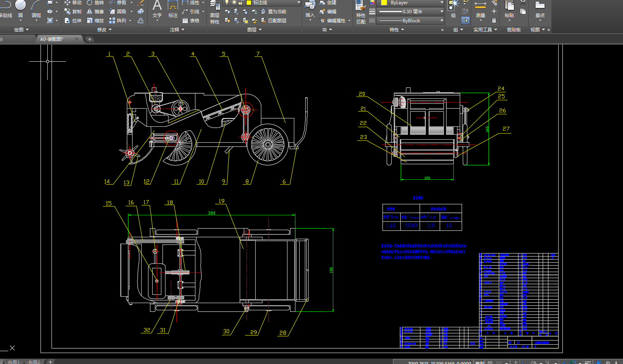623x364 pixels.
Task: Click Create block (创建) icon
Action: [x=328, y=3]
